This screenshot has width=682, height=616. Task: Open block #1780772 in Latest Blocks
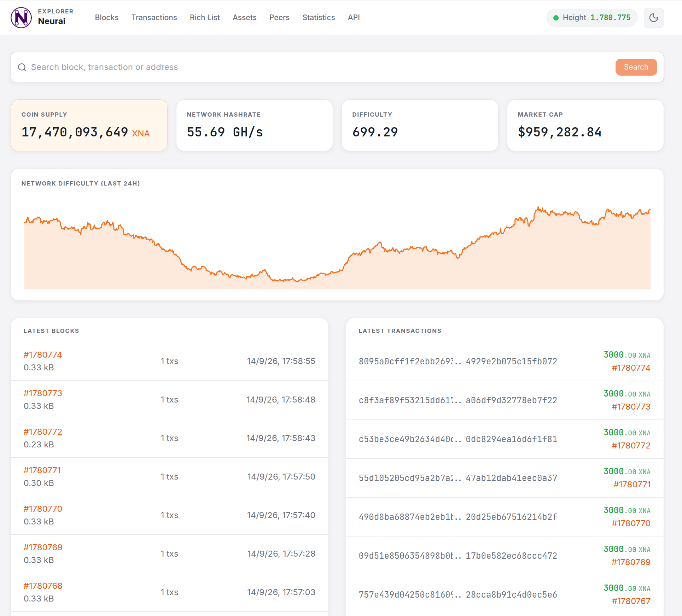[x=43, y=432]
